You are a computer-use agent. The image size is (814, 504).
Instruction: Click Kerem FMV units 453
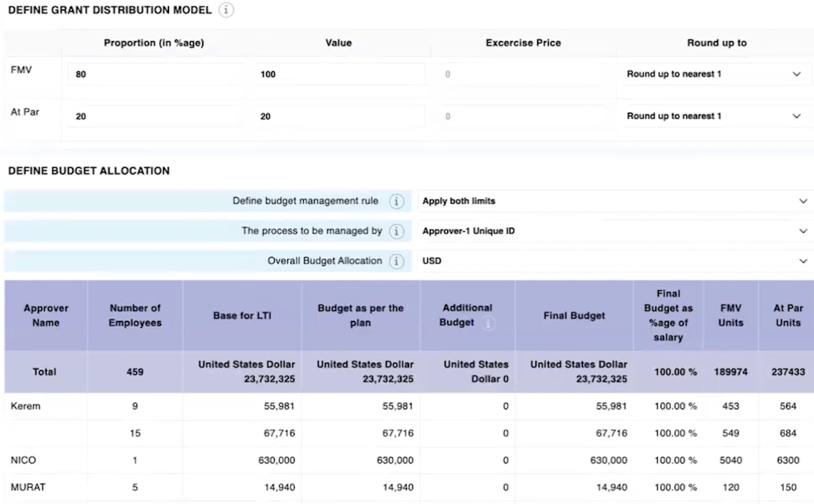pos(731,406)
